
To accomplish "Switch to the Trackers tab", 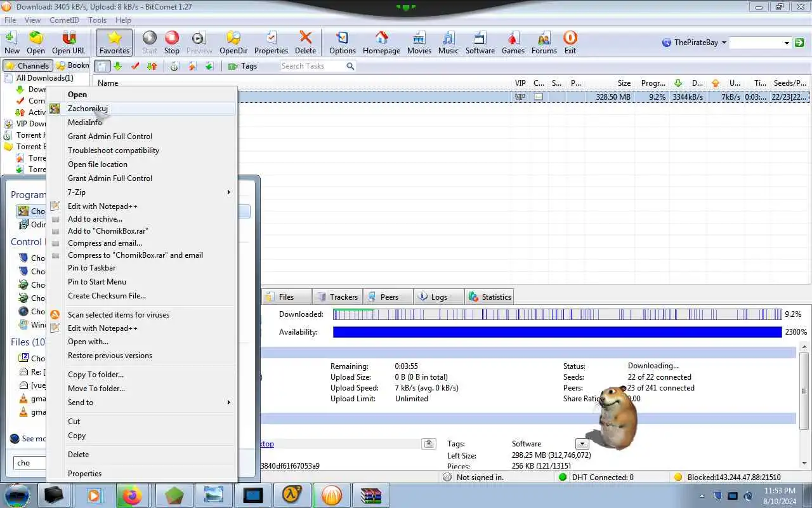I will pyautogui.click(x=337, y=297).
